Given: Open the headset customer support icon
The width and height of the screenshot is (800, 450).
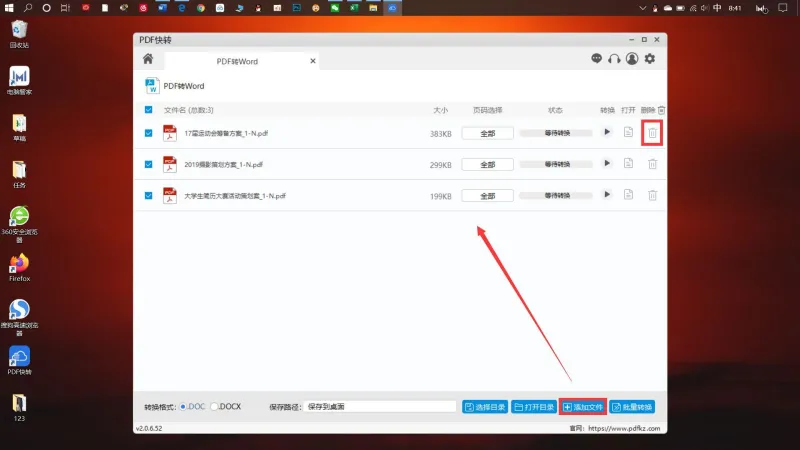Looking at the screenshot, I should tap(614, 59).
